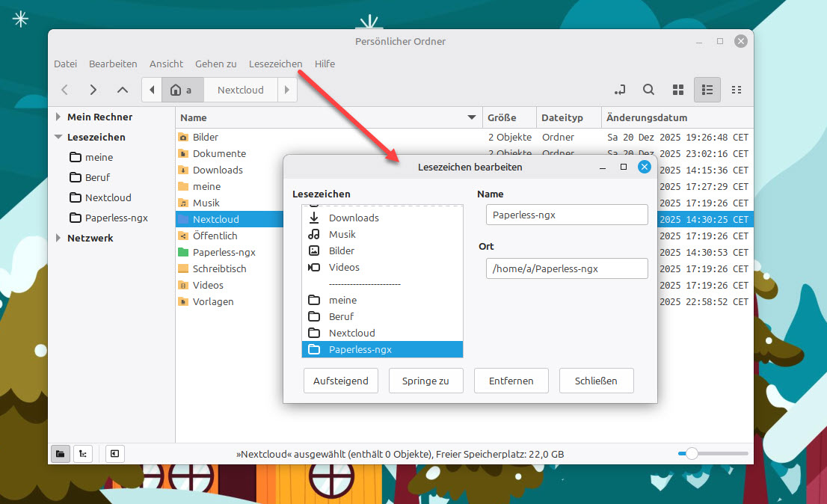Click the Ort path input field
The height and width of the screenshot is (504, 827).
(566, 268)
